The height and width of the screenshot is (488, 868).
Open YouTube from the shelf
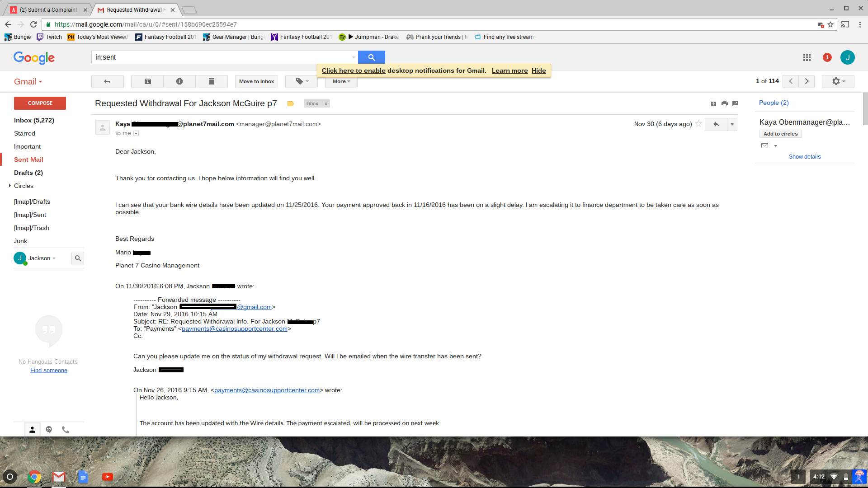point(108,477)
